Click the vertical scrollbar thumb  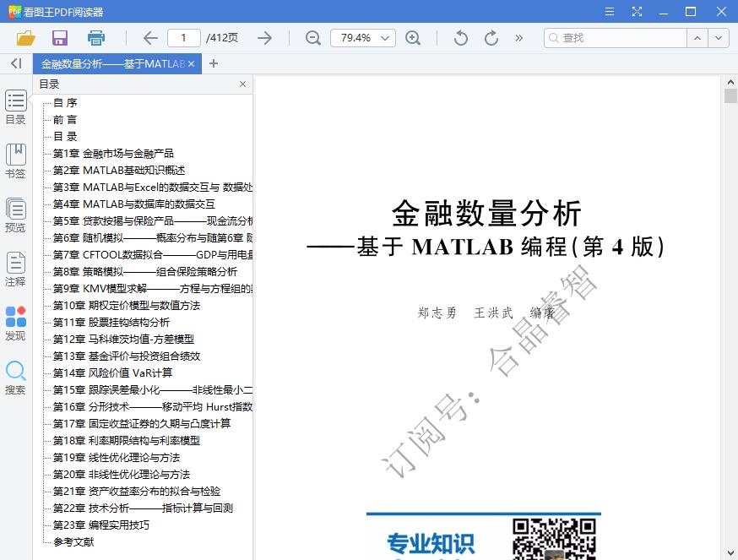[x=730, y=95]
